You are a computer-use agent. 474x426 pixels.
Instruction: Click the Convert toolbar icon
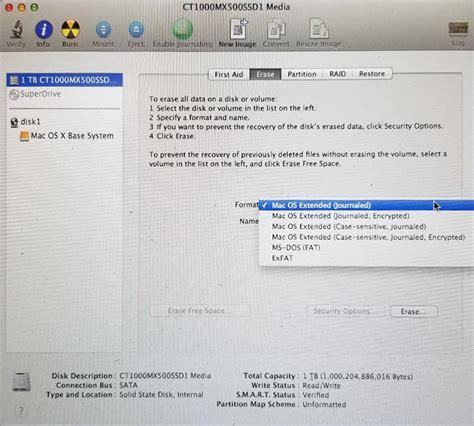click(x=276, y=29)
